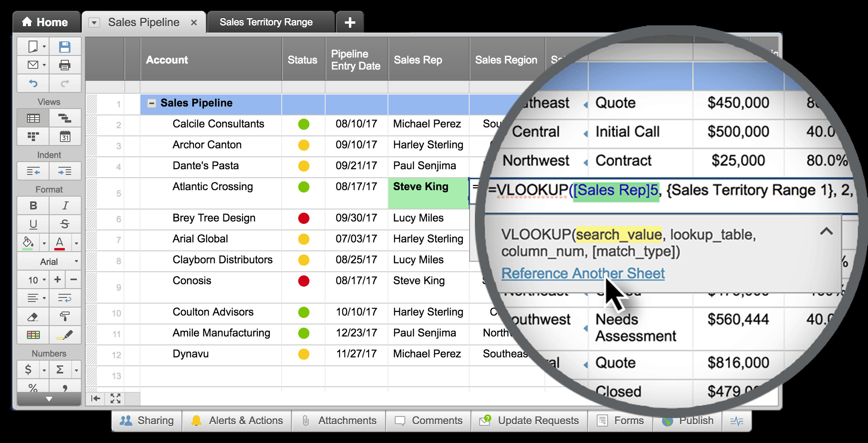Open the Arial font dropdown
The height and width of the screenshot is (443, 868).
49,262
